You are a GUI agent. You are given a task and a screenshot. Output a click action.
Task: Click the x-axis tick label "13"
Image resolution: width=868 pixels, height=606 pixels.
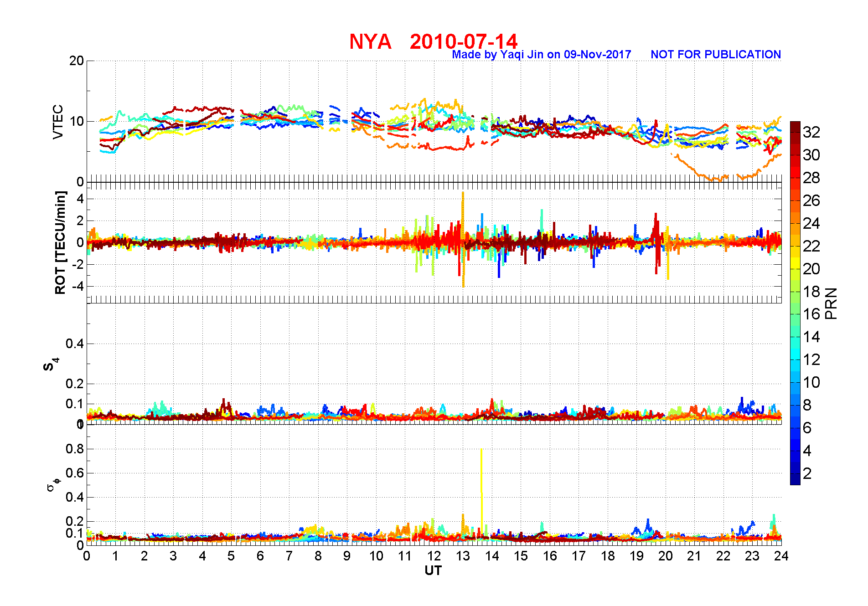click(463, 556)
